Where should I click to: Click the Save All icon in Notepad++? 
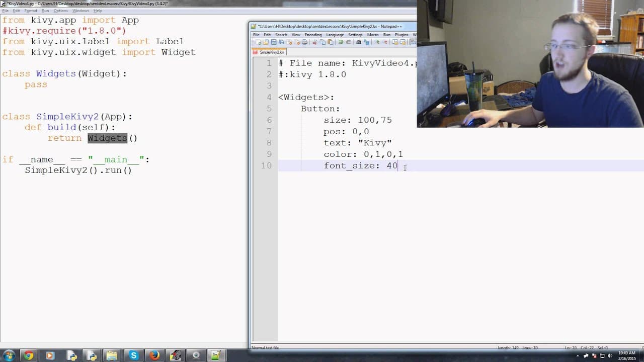pos(281,42)
